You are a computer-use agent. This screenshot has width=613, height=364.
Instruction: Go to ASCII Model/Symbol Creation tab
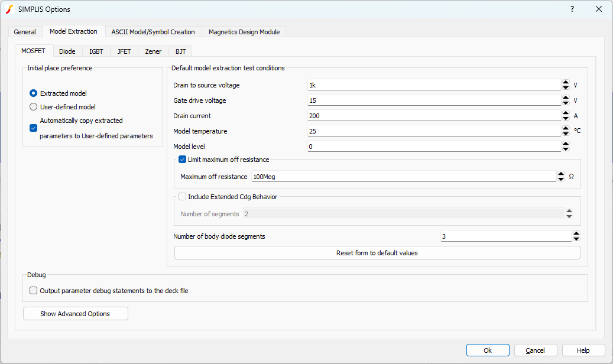153,31
